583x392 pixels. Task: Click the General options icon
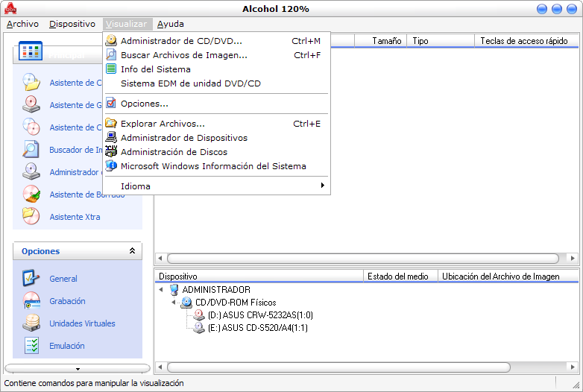tap(31, 278)
